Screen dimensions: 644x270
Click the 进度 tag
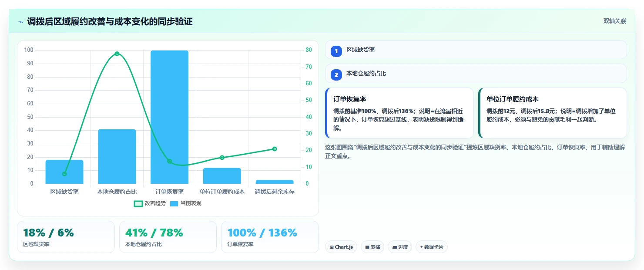click(x=400, y=247)
